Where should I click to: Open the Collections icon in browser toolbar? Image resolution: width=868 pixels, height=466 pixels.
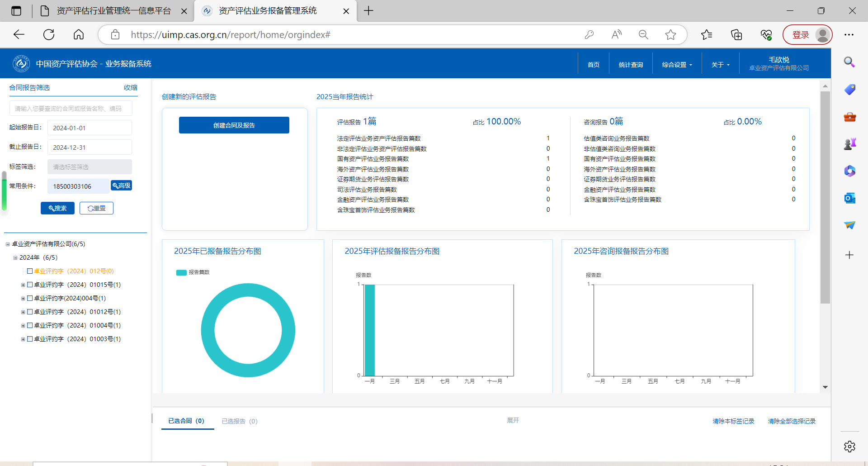pos(736,35)
